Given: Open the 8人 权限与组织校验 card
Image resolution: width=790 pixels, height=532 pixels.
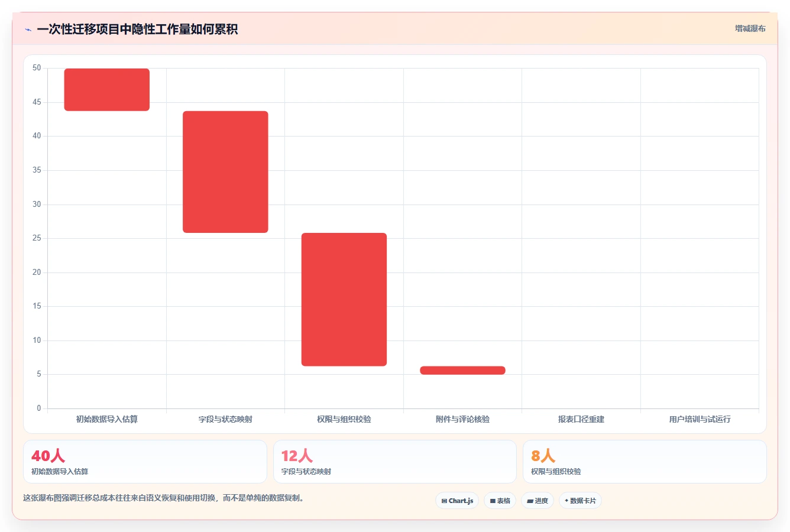Looking at the screenshot, I should click(645, 462).
